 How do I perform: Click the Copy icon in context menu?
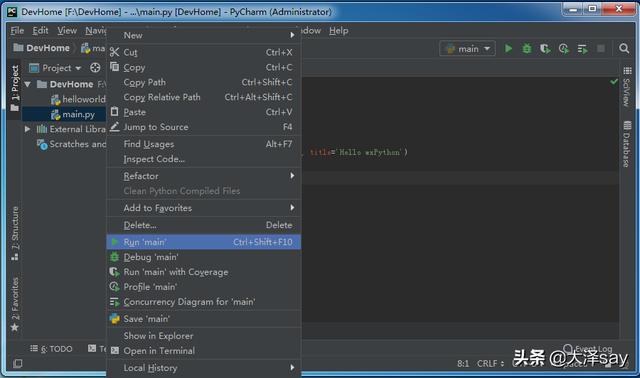tap(115, 67)
